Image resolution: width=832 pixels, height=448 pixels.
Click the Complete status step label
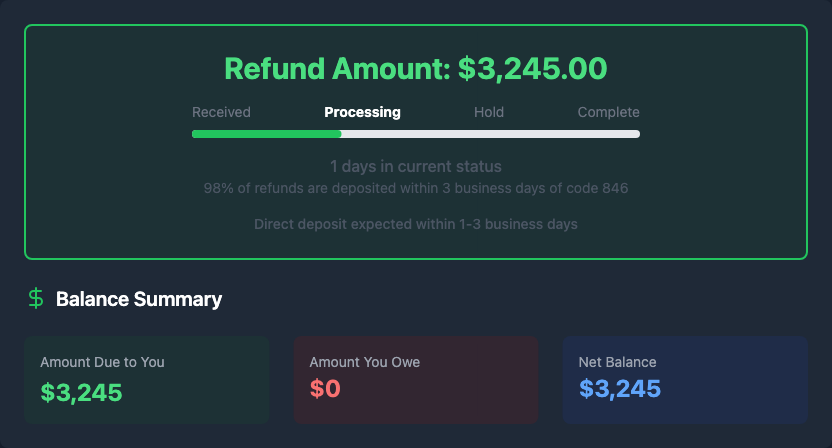[608, 112]
